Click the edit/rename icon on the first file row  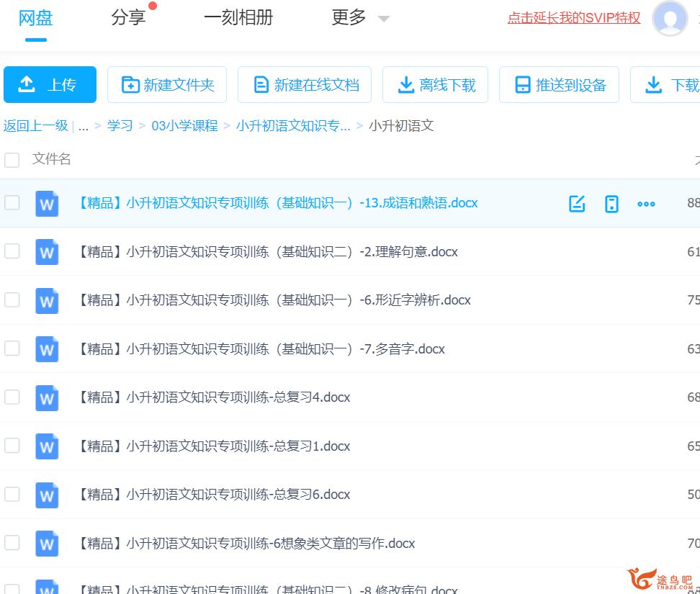tap(577, 204)
